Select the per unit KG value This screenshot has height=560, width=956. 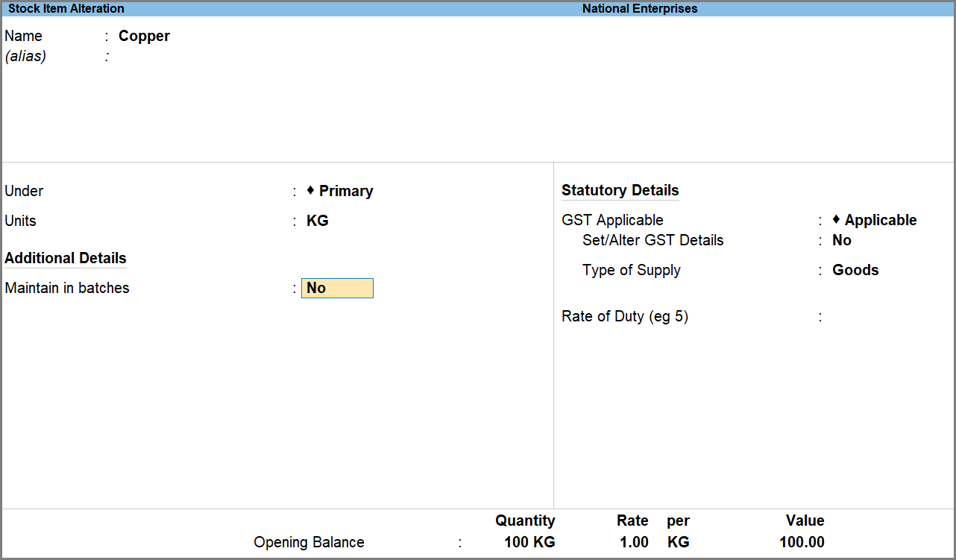pyautogui.click(x=679, y=542)
